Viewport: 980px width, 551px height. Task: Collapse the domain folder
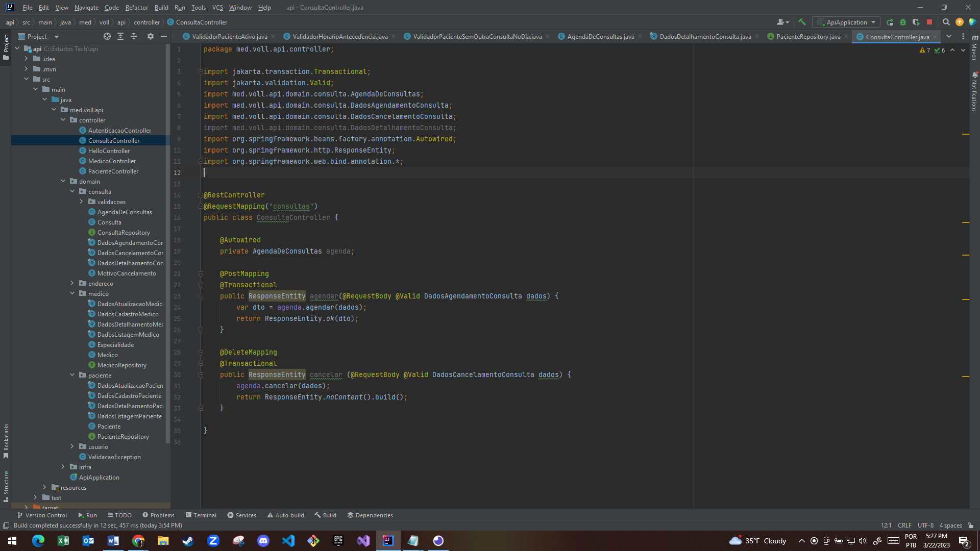pyautogui.click(x=63, y=181)
